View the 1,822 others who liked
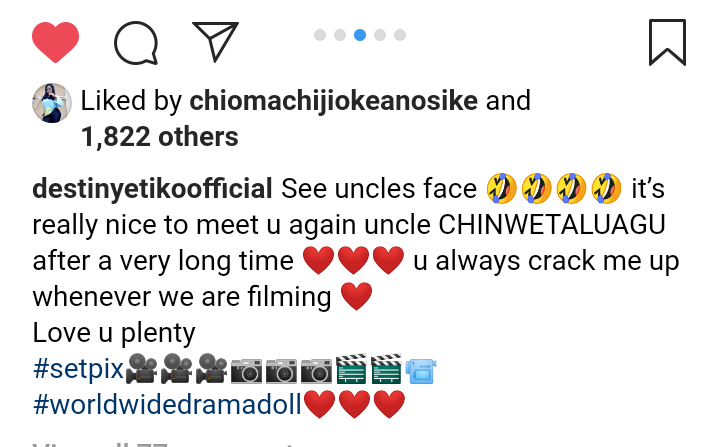The width and height of the screenshot is (720, 447). tap(159, 136)
